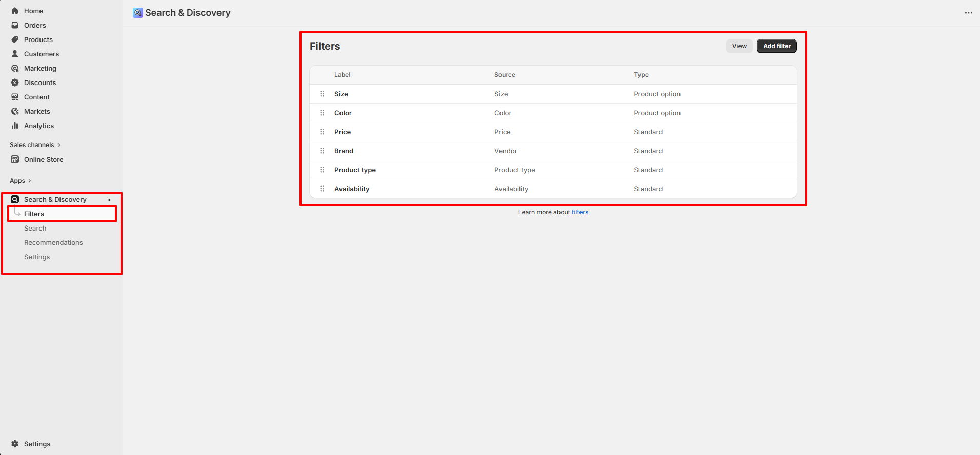Click the Markets globe icon
The width and height of the screenshot is (980, 455).
[x=15, y=111]
